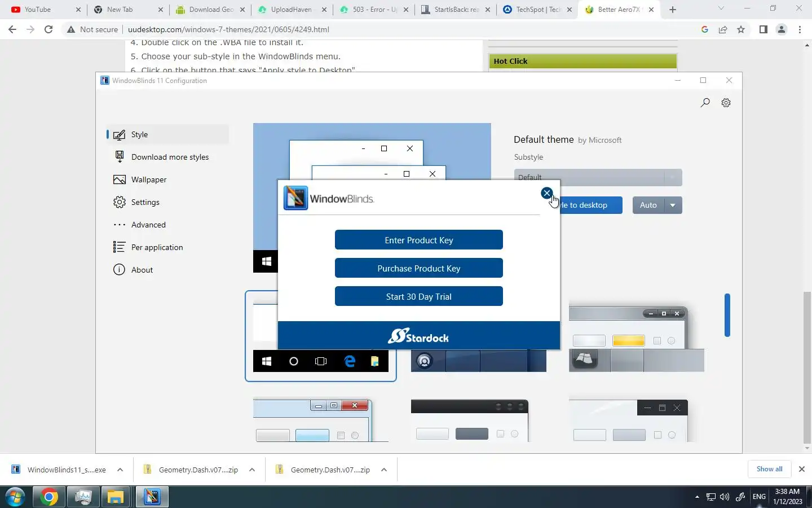
Task: Expand WindowBlinds11 exe download options
Action: pyautogui.click(x=120, y=470)
